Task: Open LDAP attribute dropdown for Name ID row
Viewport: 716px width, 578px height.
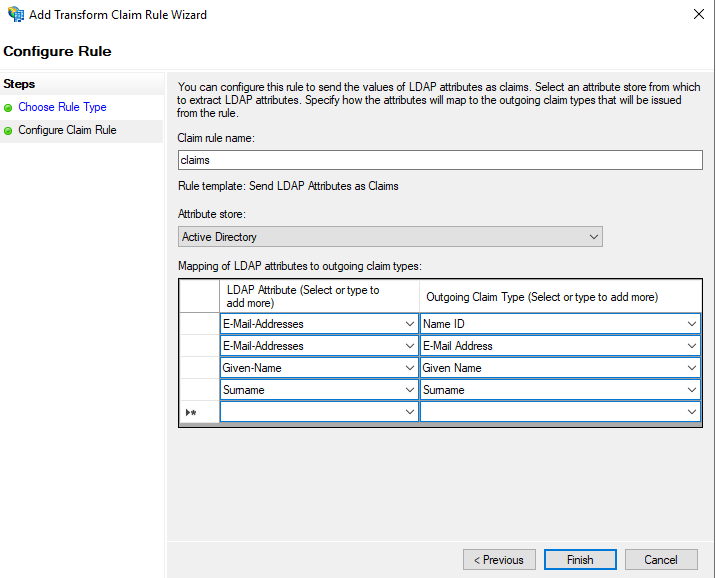Action: 410,324
